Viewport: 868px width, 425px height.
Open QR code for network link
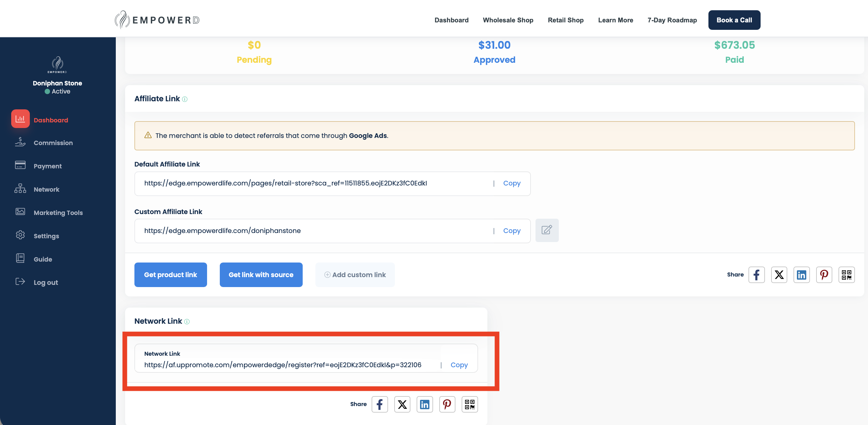pyautogui.click(x=469, y=404)
